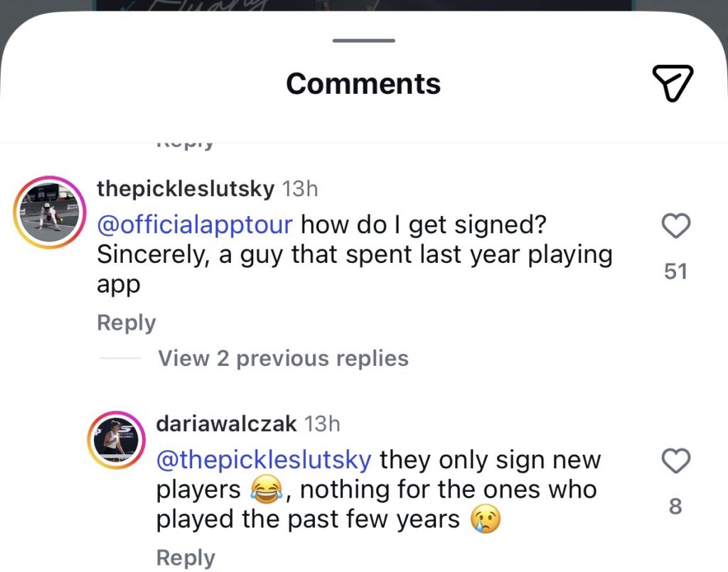Tap the share paper-plane icon
The image size is (728, 572).
pyautogui.click(x=673, y=84)
